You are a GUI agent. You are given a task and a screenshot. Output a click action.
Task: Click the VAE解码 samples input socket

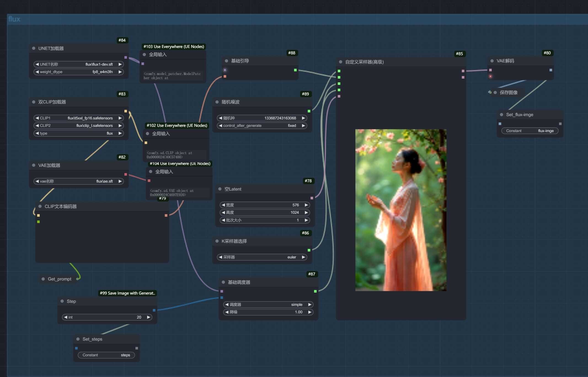(490, 70)
